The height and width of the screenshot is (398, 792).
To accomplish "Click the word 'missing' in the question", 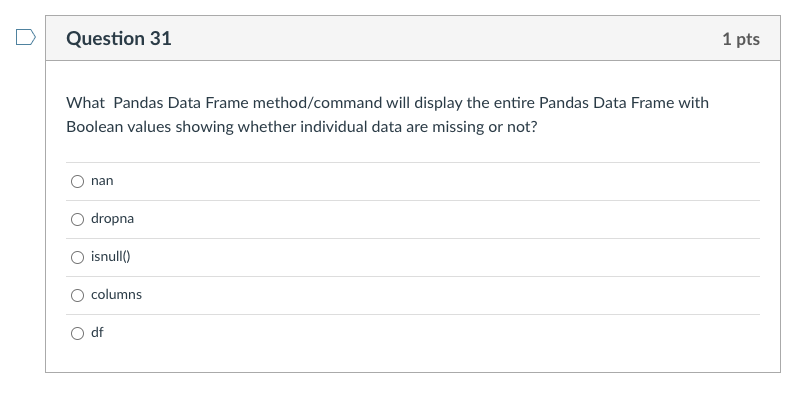I will click(x=458, y=127).
